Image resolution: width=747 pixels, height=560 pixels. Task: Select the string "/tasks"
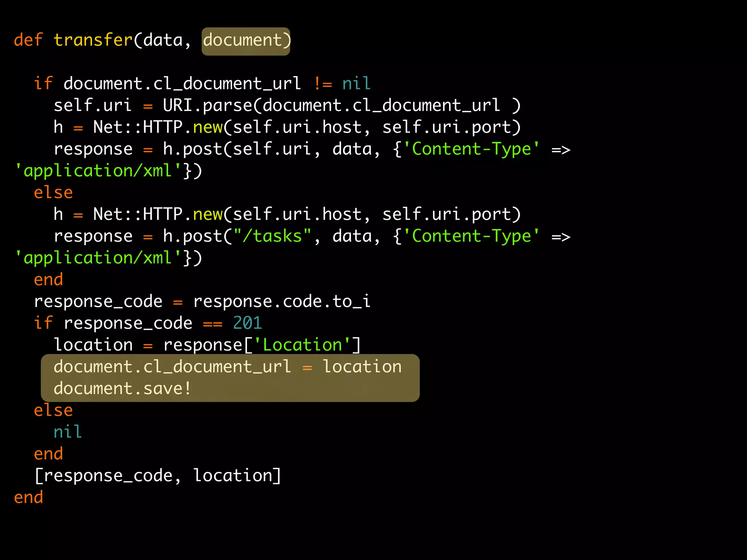click(x=272, y=236)
